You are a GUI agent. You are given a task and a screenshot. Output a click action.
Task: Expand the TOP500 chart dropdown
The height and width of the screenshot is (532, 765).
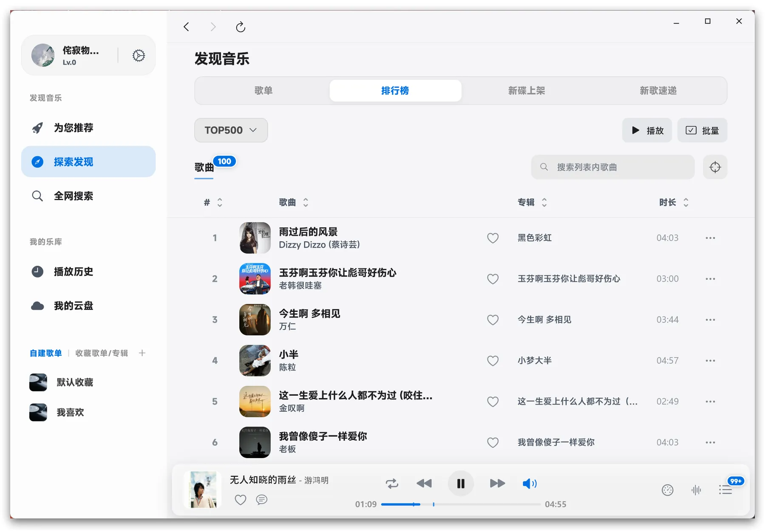[231, 130]
